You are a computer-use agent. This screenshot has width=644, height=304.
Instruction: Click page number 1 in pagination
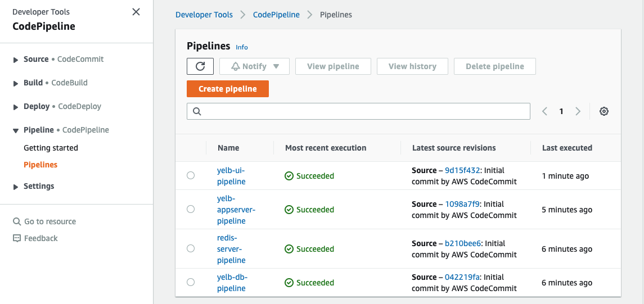[x=561, y=111]
